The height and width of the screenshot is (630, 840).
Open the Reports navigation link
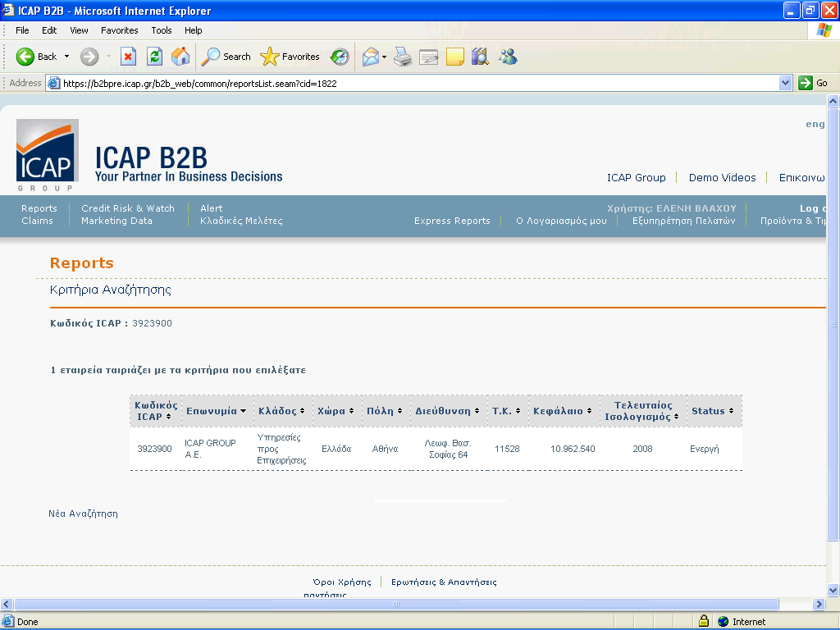(39, 208)
